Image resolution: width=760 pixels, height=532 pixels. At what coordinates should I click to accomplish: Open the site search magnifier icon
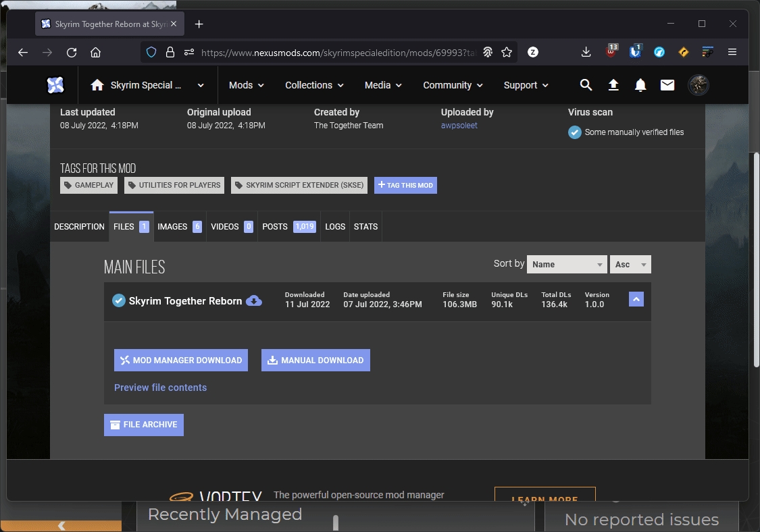tap(586, 85)
